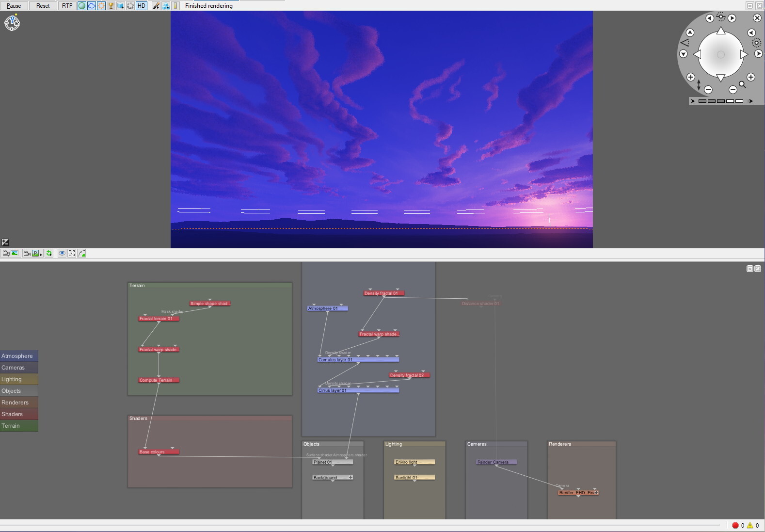
Task: Select the Simple shape shader node
Action: pos(210,304)
